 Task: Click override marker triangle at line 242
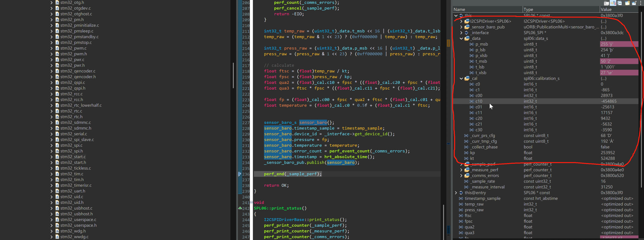240,208
